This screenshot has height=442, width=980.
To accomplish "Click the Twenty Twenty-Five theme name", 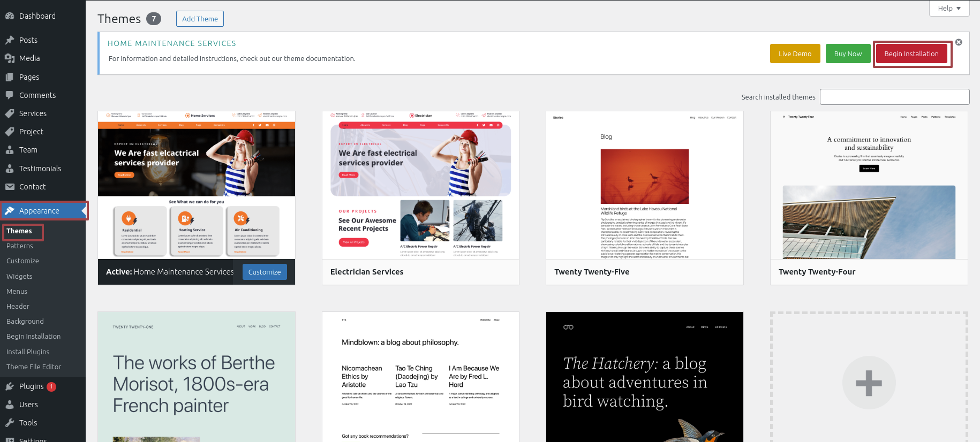I will point(592,272).
